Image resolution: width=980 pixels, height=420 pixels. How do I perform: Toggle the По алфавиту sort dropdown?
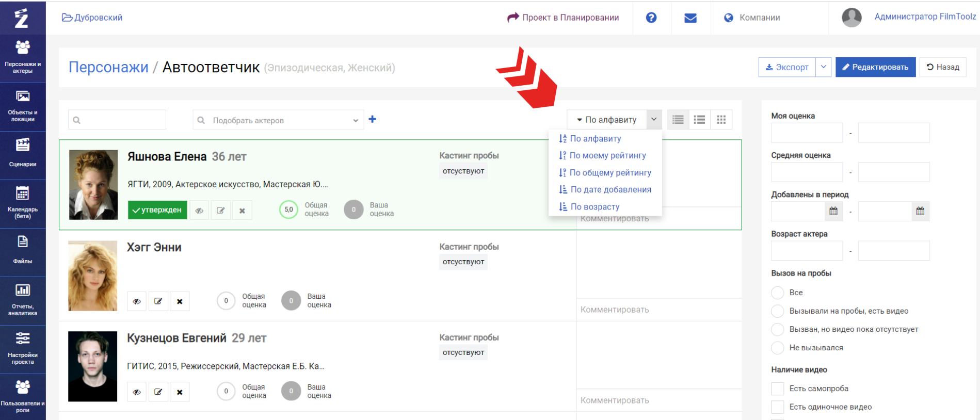607,120
